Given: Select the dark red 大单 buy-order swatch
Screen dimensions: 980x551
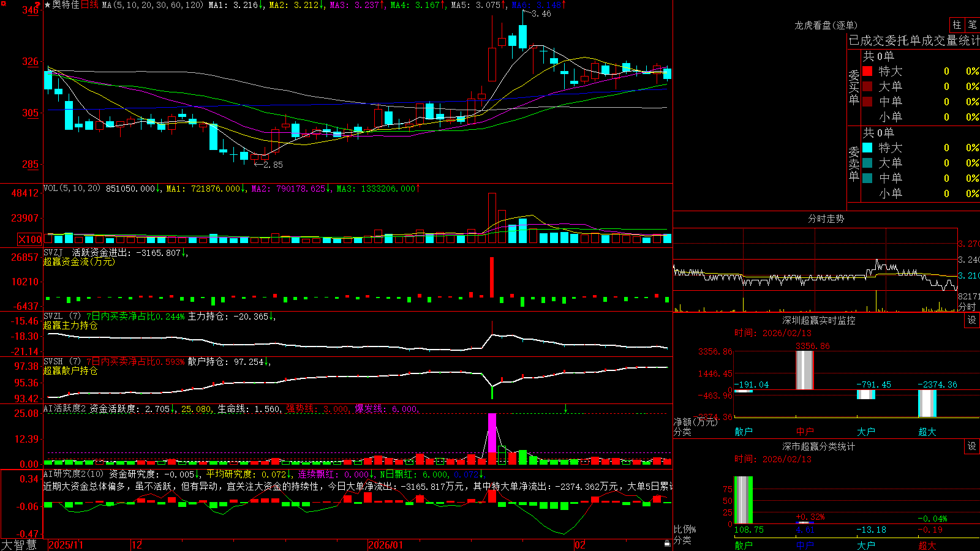Looking at the screenshot, I should click(x=867, y=86).
